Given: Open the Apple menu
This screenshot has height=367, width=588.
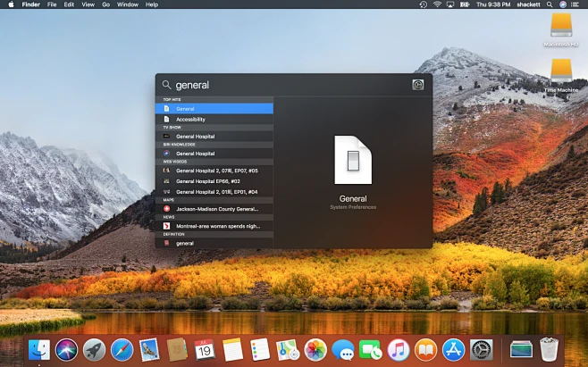Looking at the screenshot, I should pyautogui.click(x=11, y=4).
